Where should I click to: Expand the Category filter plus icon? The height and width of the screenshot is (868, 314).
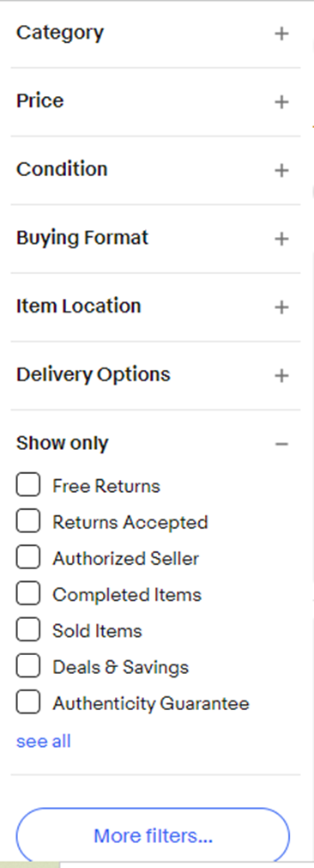pos(281,33)
